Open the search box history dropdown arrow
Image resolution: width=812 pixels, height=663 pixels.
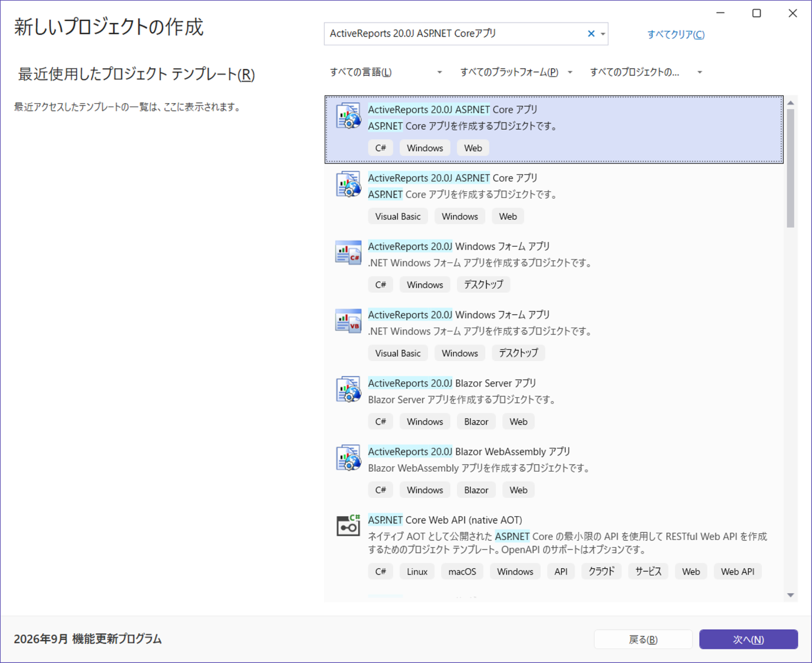(603, 34)
